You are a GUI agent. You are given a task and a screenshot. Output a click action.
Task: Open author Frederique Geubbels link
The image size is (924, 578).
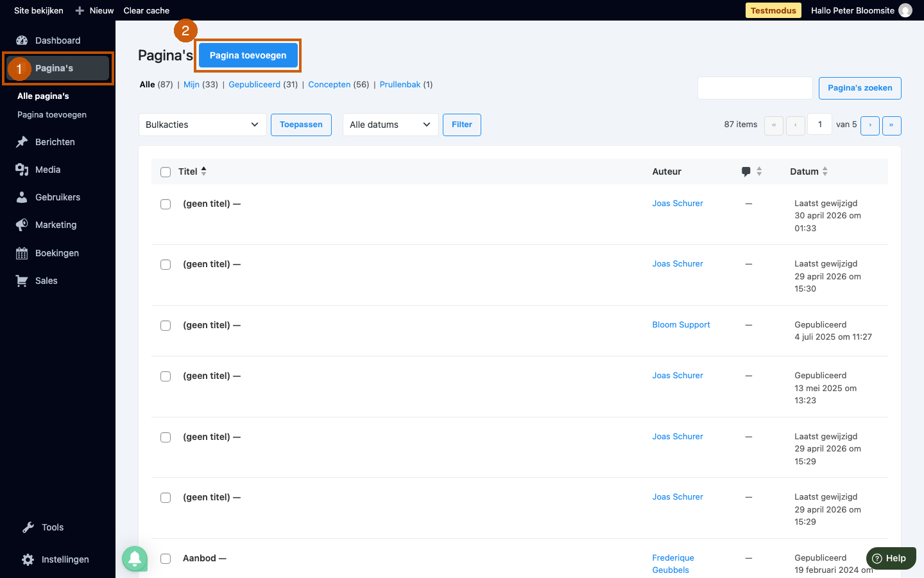click(x=673, y=564)
